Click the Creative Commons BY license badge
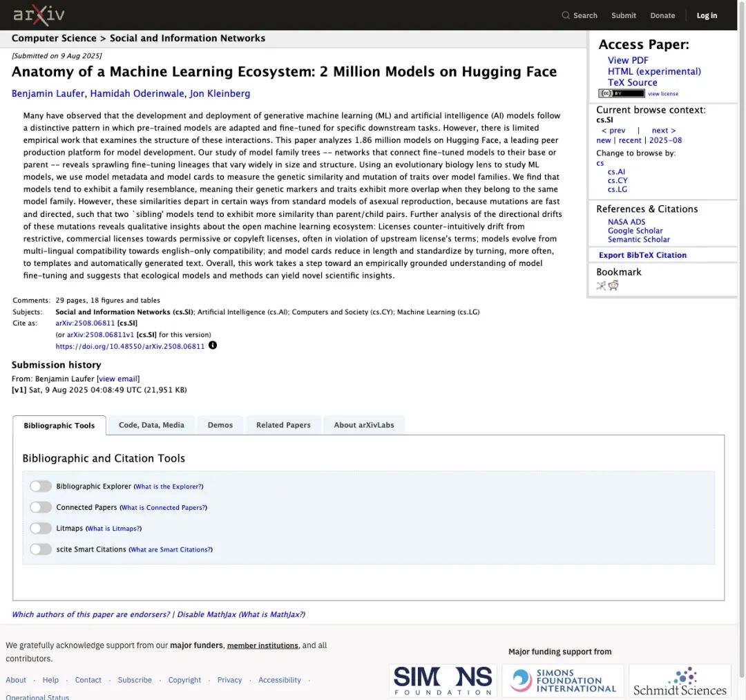The image size is (746, 700). [x=622, y=93]
